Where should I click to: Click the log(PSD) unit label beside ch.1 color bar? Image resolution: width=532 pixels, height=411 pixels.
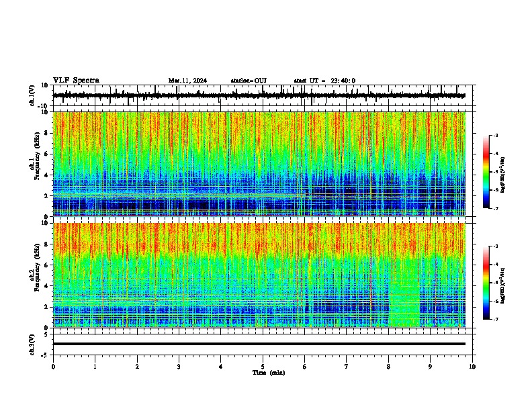point(503,175)
